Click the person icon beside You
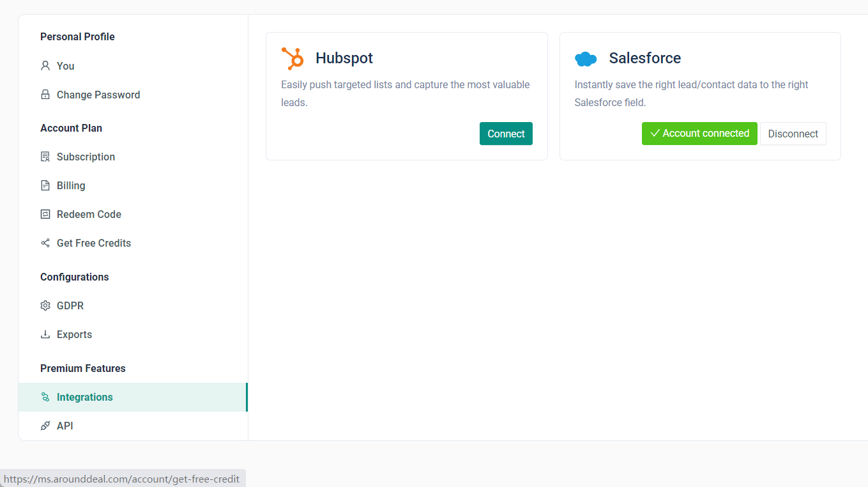This screenshot has height=487, width=868. pos(45,66)
